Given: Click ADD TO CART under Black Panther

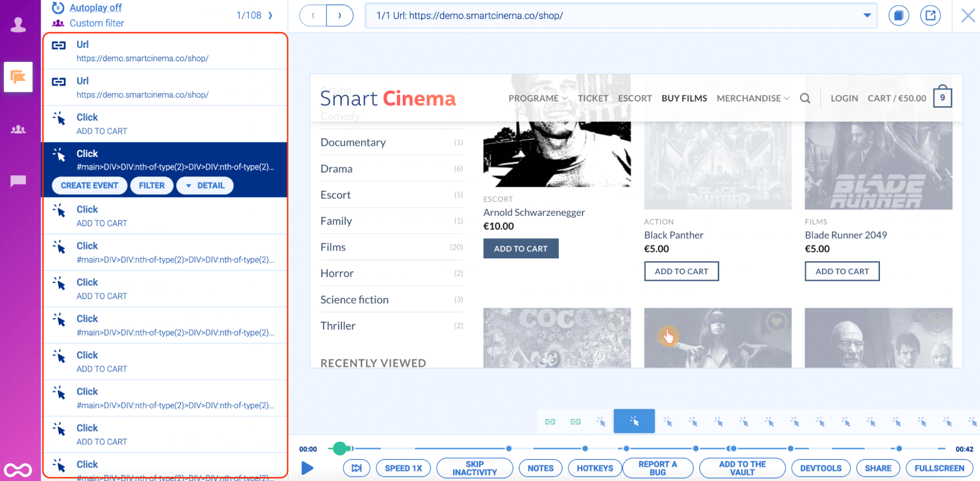Looking at the screenshot, I should point(681,271).
